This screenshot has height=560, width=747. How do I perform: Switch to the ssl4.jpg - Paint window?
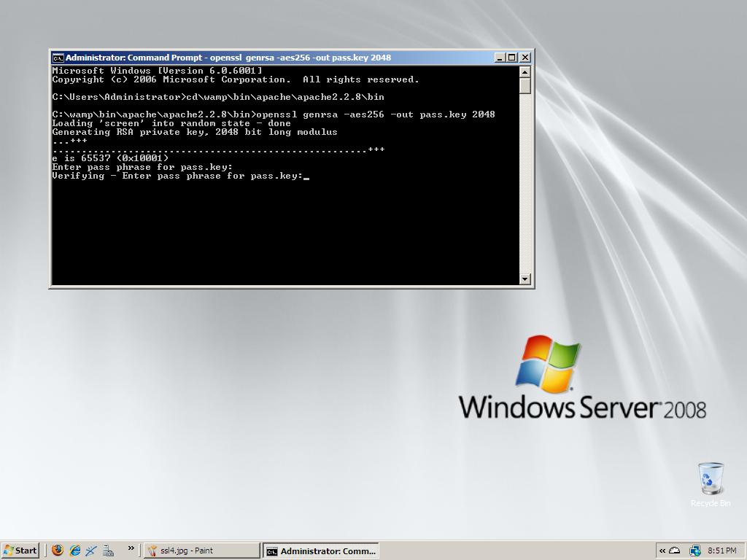click(201, 551)
